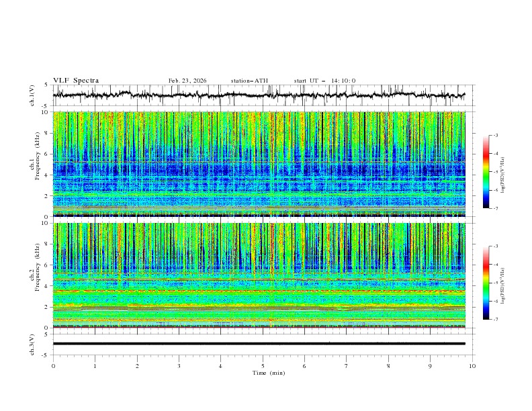Viewport: 532px width, 411px height.
Task: Click the "-5" tick of ch.2 color bar
Action: coord(495,283)
